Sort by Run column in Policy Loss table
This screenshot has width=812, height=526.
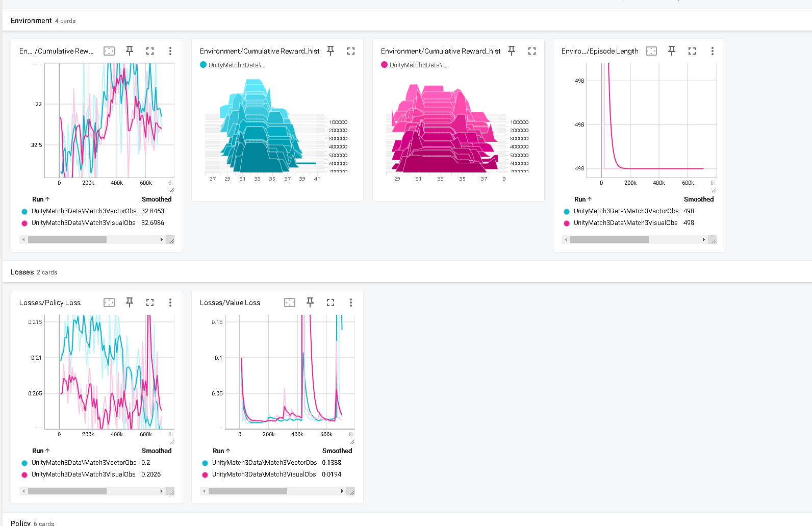click(x=41, y=451)
